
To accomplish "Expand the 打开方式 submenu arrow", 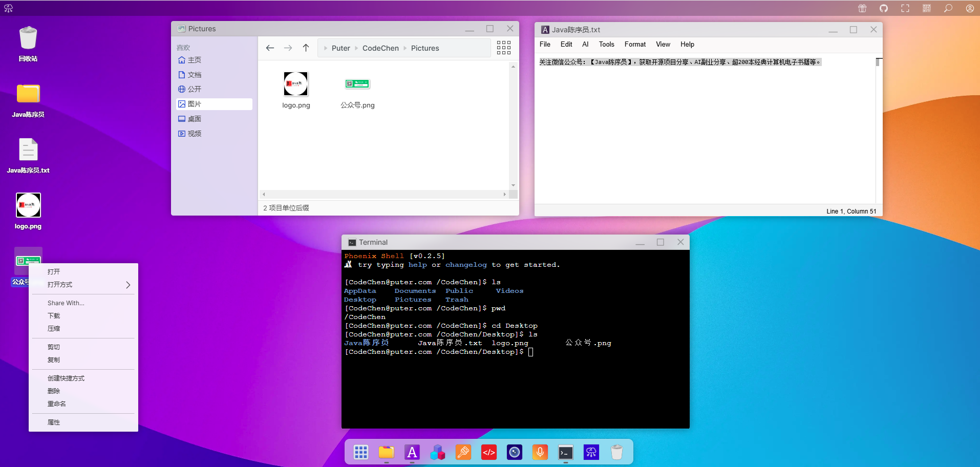I will point(128,285).
